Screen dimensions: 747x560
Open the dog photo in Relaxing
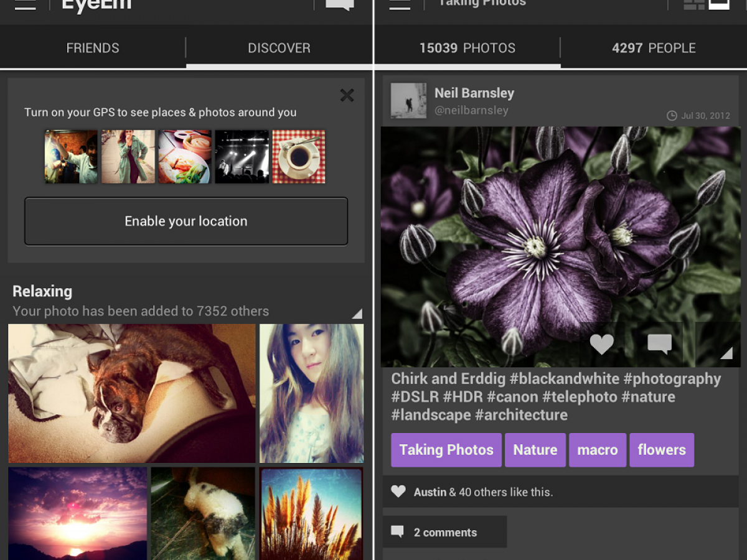[x=131, y=393]
